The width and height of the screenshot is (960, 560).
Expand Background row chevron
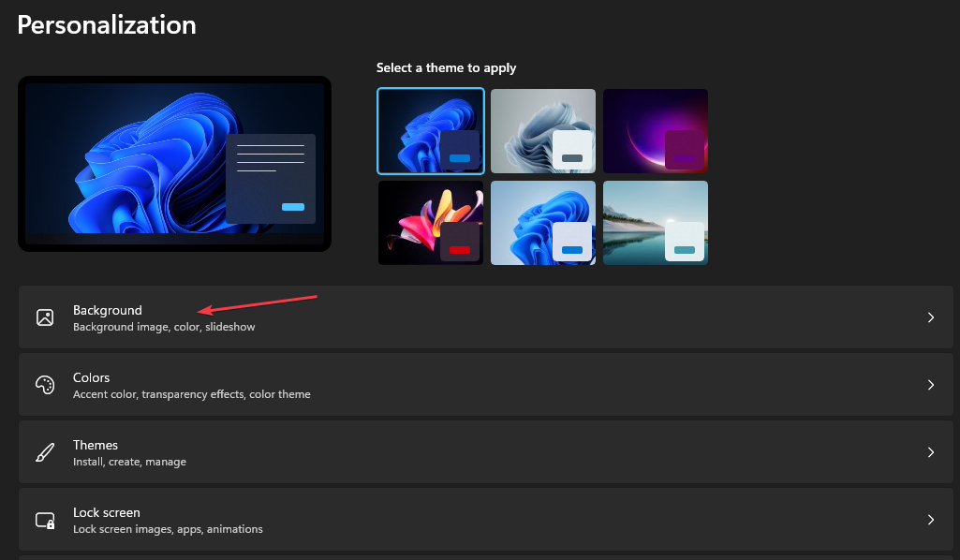(931, 317)
